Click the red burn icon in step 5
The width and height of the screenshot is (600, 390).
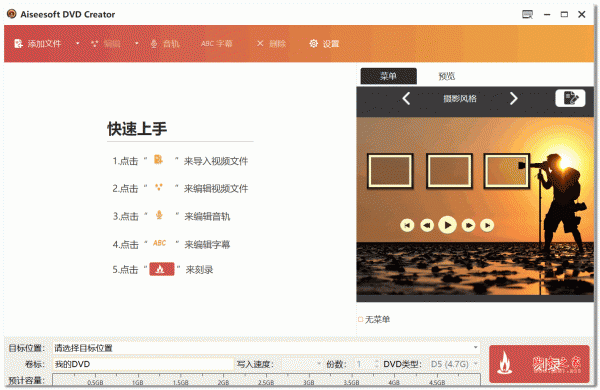tap(161, 269)
